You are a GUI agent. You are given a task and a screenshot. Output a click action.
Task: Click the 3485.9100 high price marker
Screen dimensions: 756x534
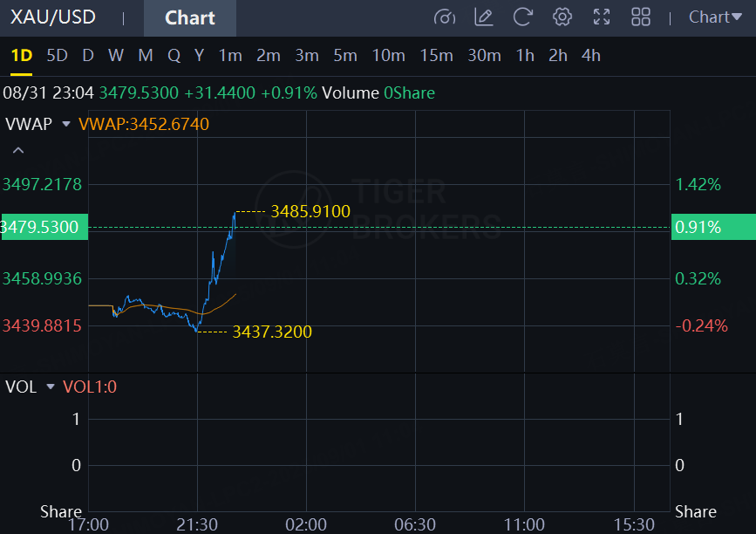[310, 211]
